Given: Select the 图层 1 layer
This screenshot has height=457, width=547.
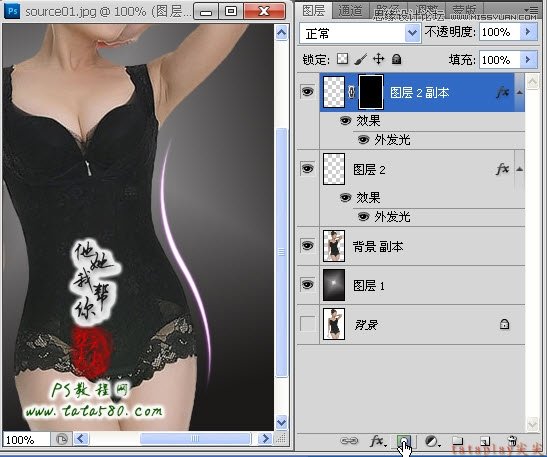Looking at the screenshot, I should 422,285.
